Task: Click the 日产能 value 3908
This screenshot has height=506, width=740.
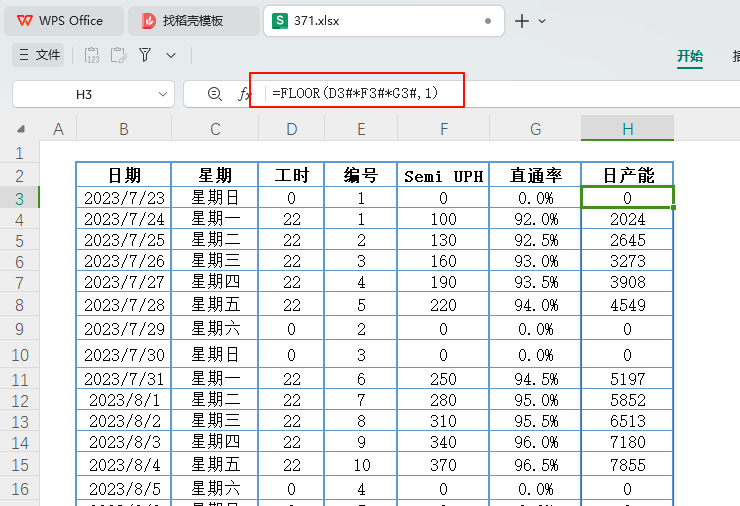Action: pyautogui.click(x=627, y=282)
